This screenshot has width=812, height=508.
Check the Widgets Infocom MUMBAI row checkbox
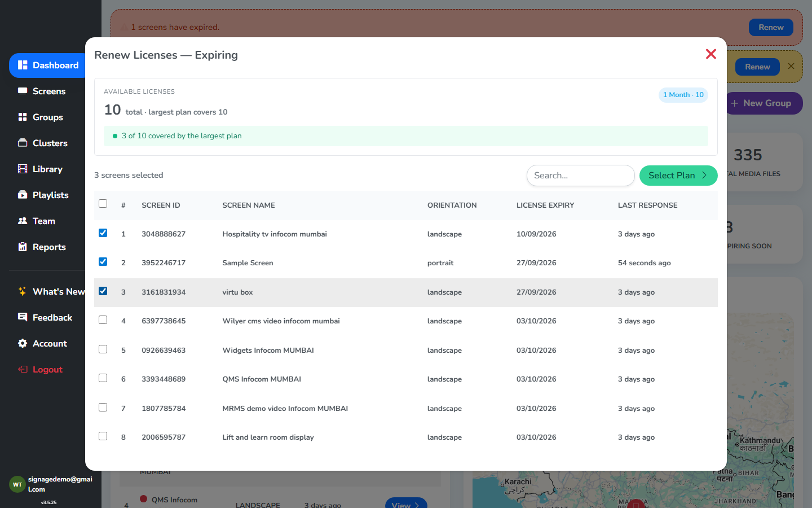pyautogui.click(x=103, y=349)
